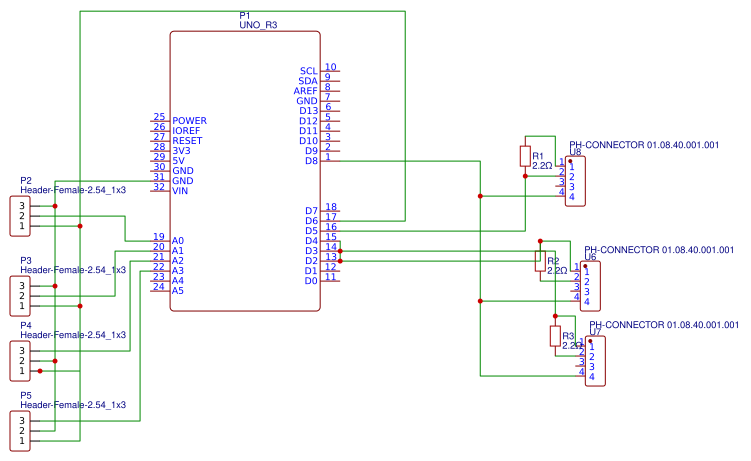Click the PH-CONNECTOR label above U6

tap(659, 250)
